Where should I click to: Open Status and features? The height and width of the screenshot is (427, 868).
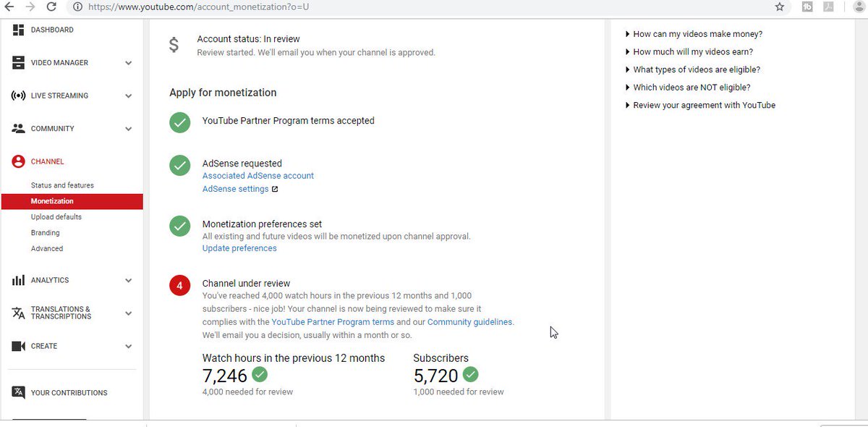click(x=62, y=185)
